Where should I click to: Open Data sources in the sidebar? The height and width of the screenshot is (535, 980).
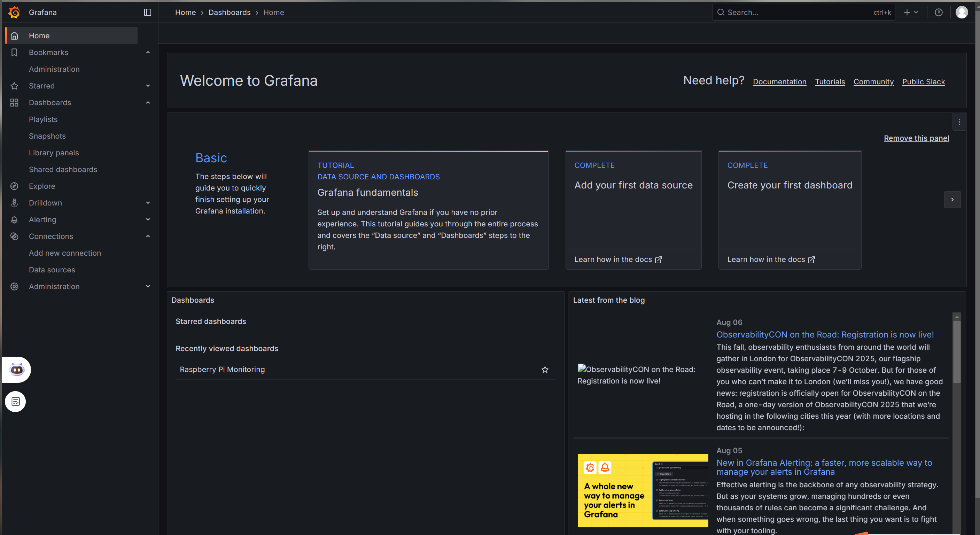coord(52,270)
